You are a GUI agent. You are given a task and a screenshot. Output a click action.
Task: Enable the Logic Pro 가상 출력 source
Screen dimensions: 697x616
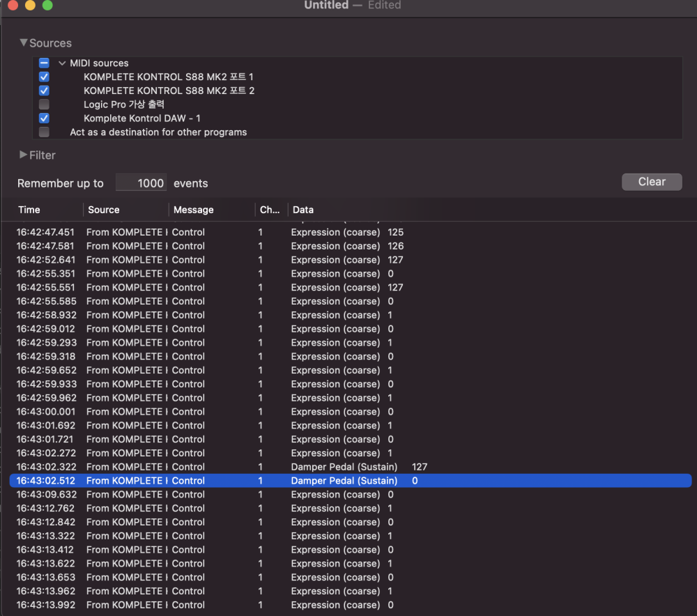point(44,105)
